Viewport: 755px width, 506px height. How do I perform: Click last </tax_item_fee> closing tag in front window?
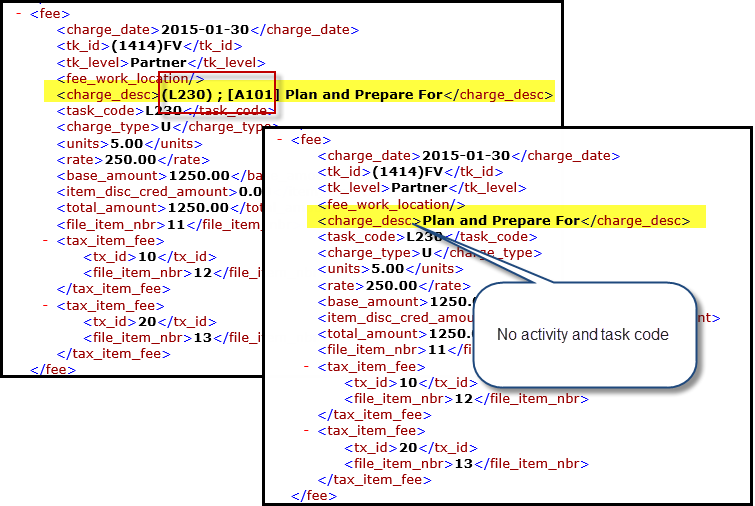(x=375, y=480)
